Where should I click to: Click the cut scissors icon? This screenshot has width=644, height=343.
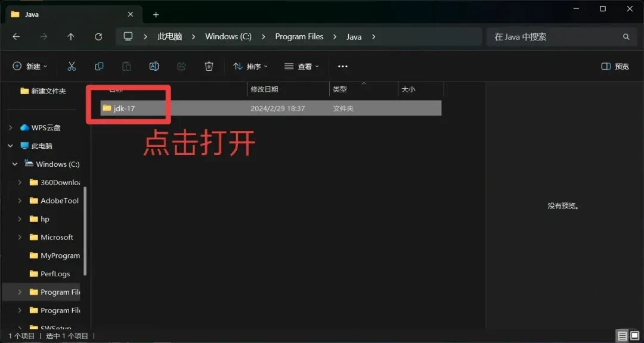click(72, 67)
